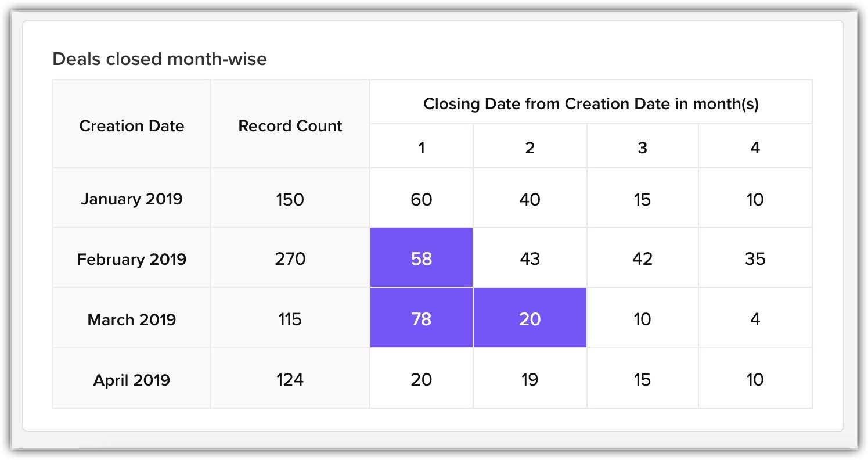
Task: Click the highlighted 20 cell in March row
Action: pyautogui.click(x=530, y=318)
